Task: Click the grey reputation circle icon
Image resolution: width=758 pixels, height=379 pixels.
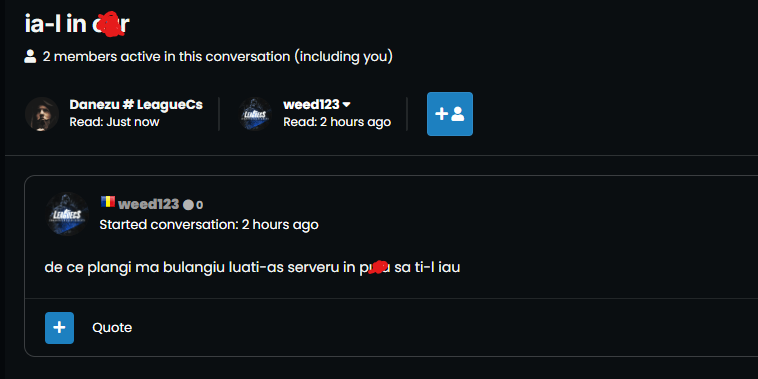Action: [x=188, y=205]
